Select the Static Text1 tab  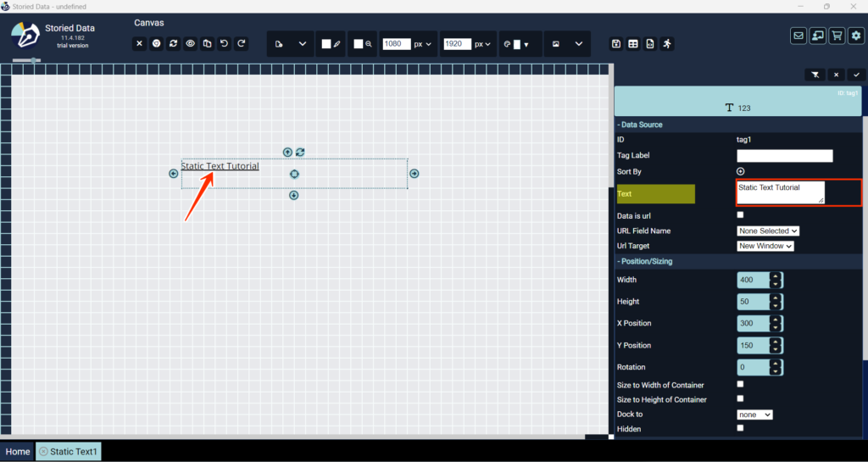click(69, 452)
